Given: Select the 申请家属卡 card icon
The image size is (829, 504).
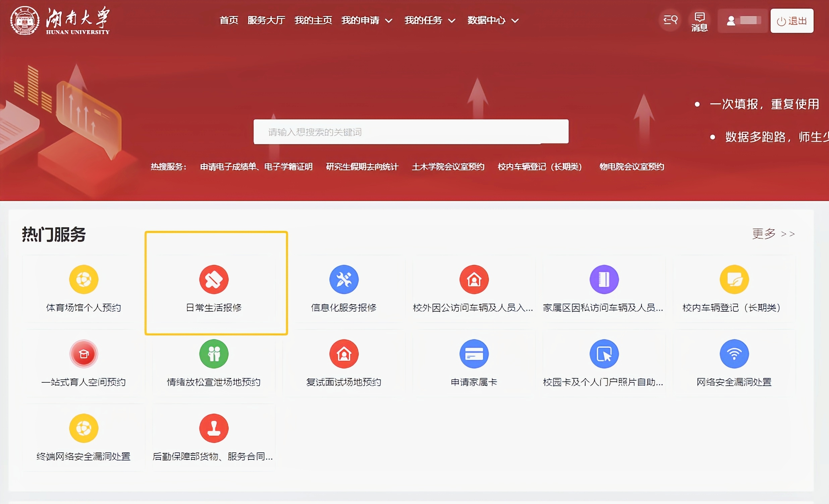Looking at the screenshot, I should coord(474,354).
